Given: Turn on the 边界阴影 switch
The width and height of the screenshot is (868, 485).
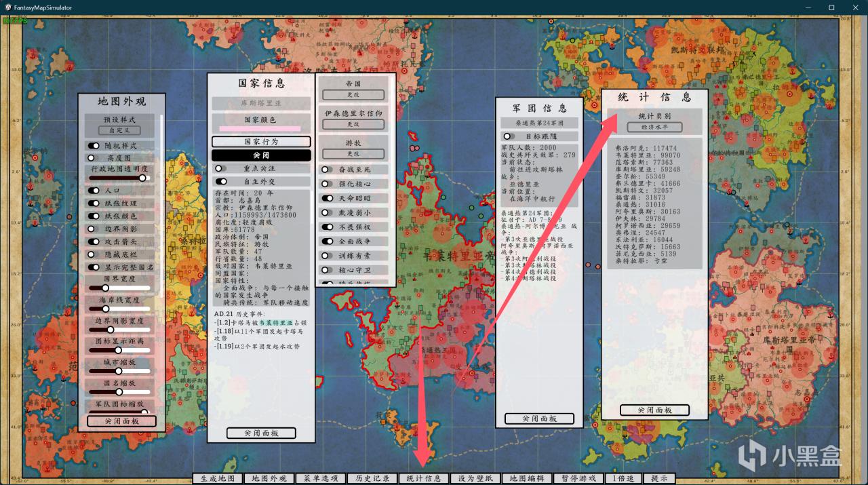Looking at the screenshot, I should tap(94, 229).
